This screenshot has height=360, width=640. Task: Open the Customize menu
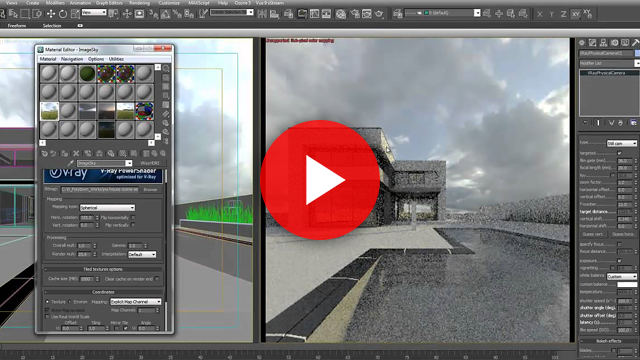point(169,3)
